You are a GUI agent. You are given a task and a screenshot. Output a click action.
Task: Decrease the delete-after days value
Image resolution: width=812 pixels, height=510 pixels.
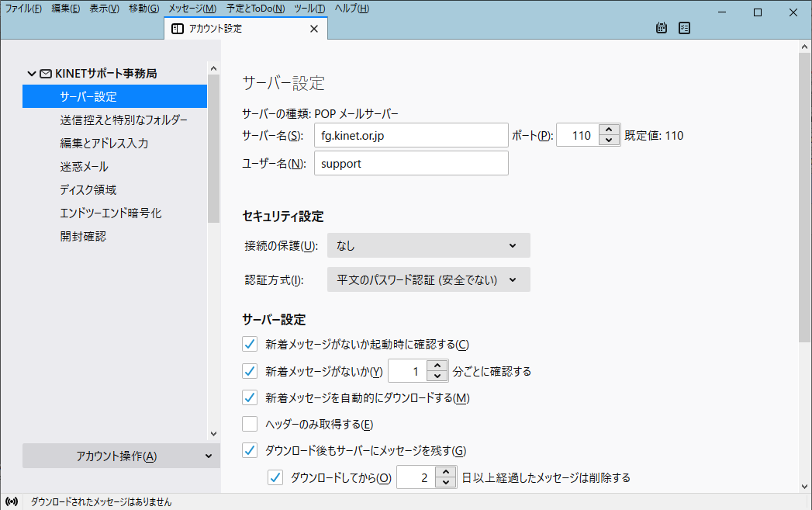(446, 483)
